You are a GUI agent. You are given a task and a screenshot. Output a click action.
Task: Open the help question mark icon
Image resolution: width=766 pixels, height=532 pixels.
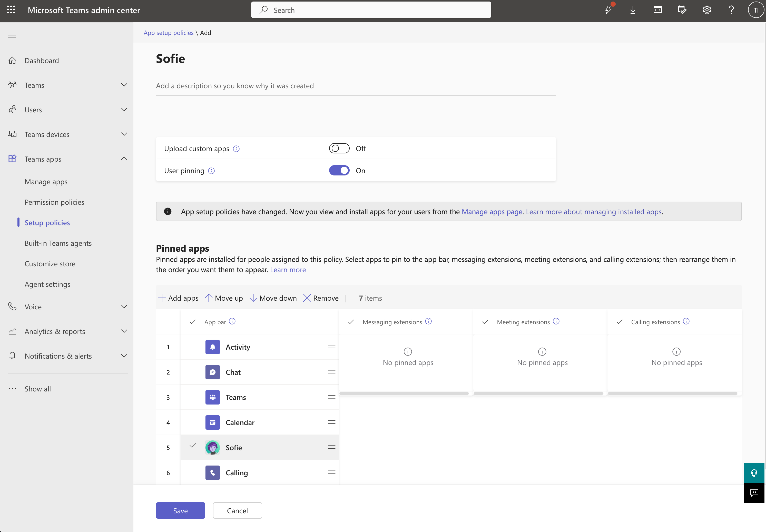point(731,10)
